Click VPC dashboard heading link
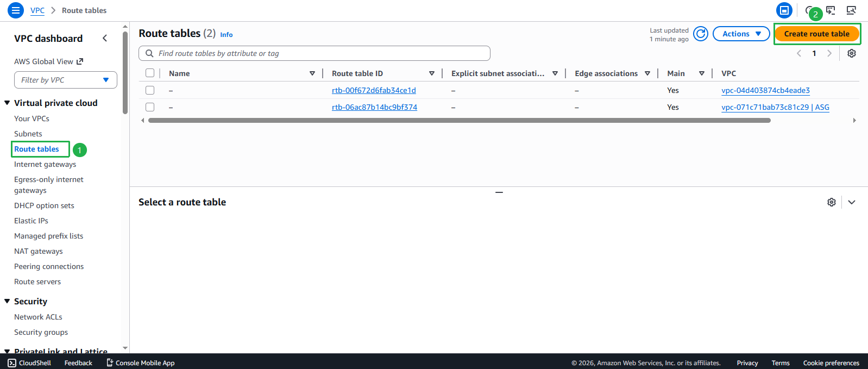The width and height of the screenshot is (868, 369). click(x=48, y=38)
